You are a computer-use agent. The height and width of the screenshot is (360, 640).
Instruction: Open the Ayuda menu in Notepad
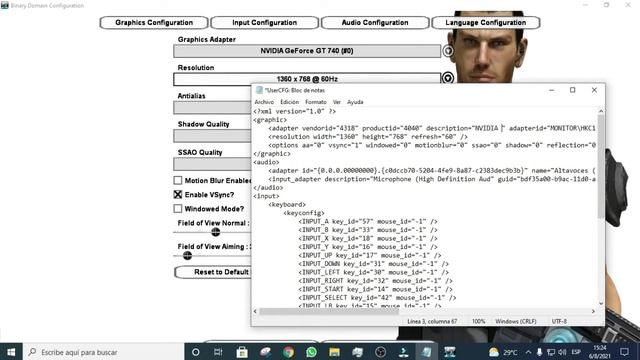pos(355,102)
